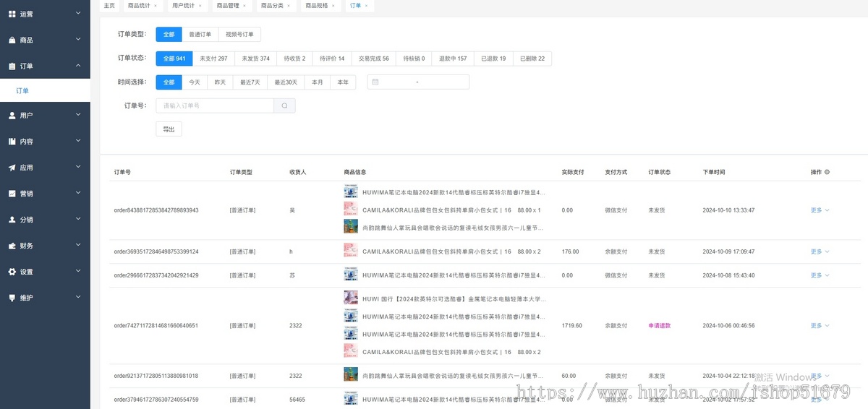This screenshot has height=409, width=868.
Task: Click the 设置 gear icon in sidebar
Action: [12, 272]
